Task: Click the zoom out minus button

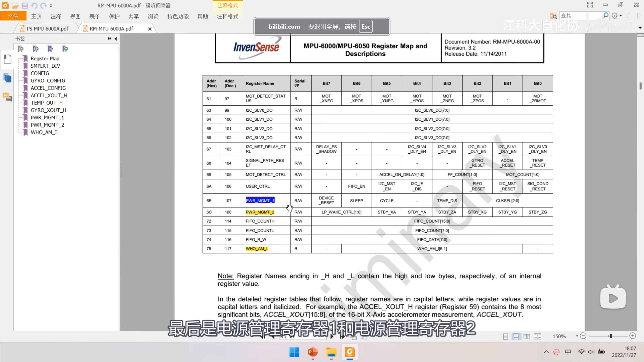Action: (x=583, y=336)
